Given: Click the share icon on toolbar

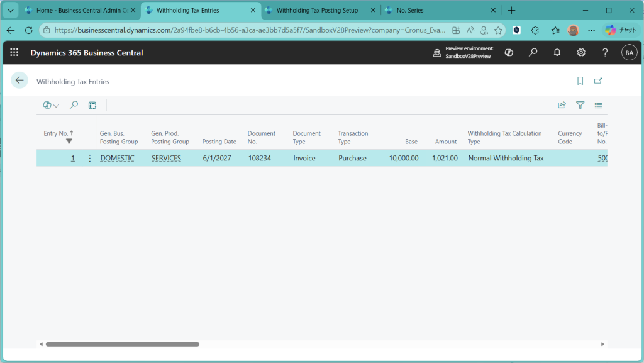Looking at the screenshot, I should pos(562,105).
